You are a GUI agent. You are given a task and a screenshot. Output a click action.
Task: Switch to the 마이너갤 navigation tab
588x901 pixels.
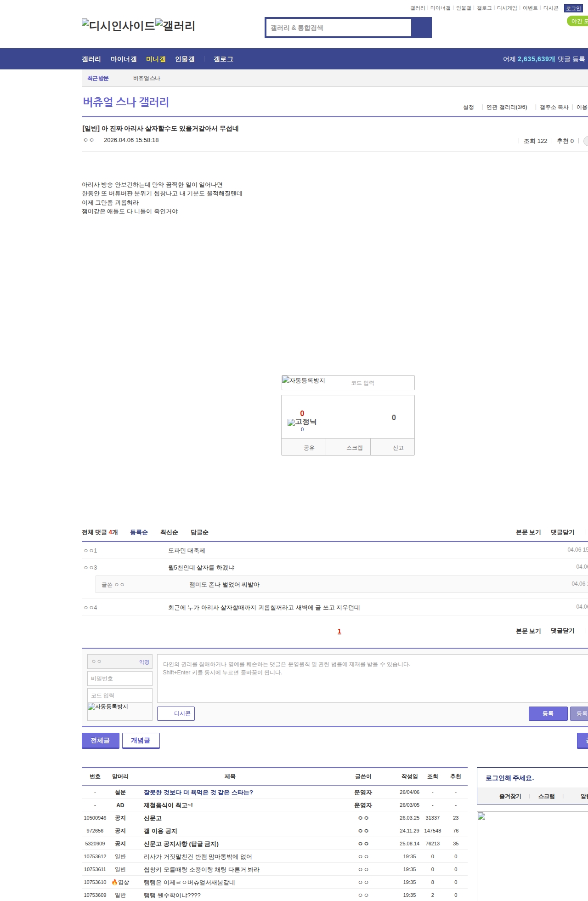click(x=124, y=59)
